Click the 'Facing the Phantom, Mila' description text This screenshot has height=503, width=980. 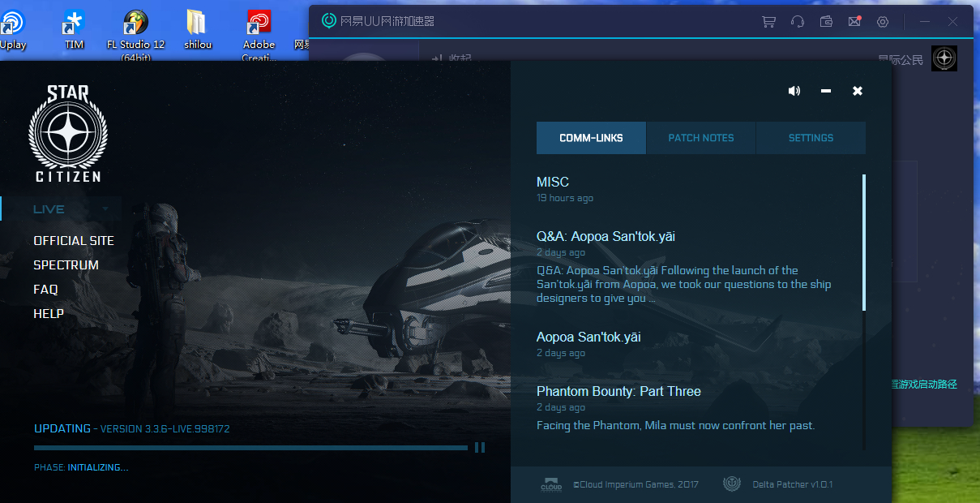[x=675, y=426]
